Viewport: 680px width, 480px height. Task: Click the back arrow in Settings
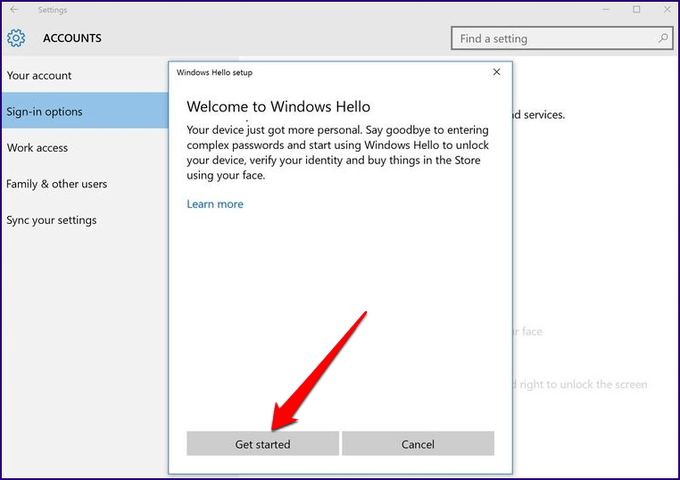click(x=14, y=10)
